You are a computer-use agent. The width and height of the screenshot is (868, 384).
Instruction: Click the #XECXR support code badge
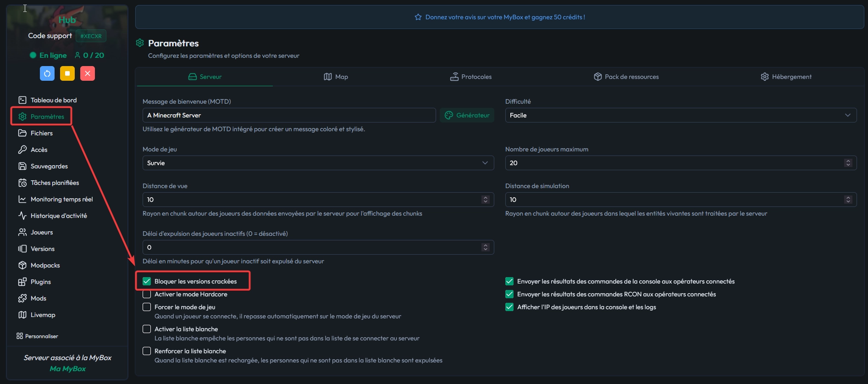click(91, 36)
